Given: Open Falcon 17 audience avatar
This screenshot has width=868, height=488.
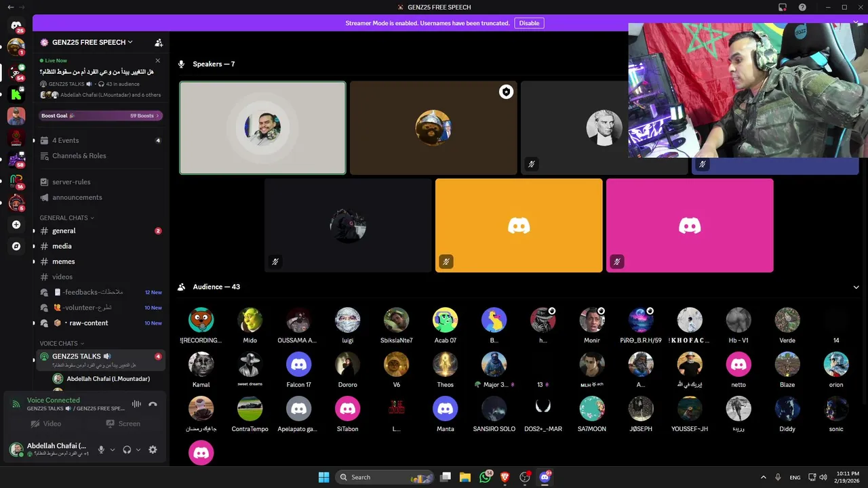Looking at the screenshot, I should coord(298,364).
